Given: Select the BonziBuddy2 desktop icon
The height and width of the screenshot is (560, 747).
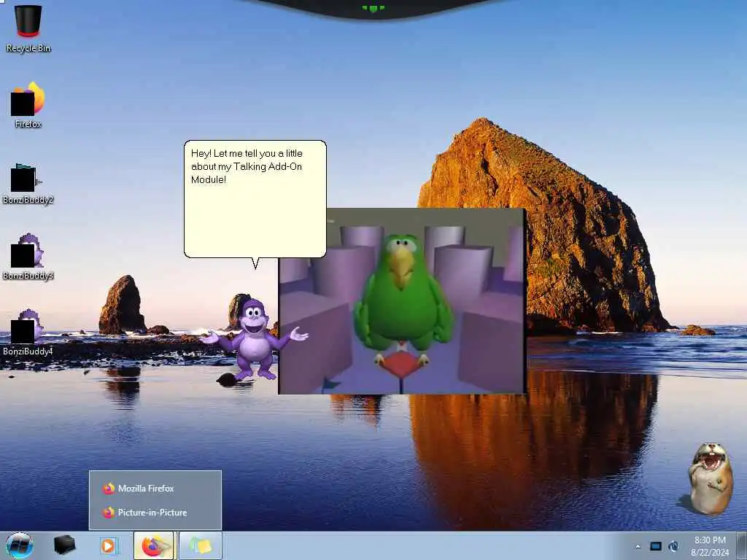Looking at the screenshot, I should pos(28,183).
